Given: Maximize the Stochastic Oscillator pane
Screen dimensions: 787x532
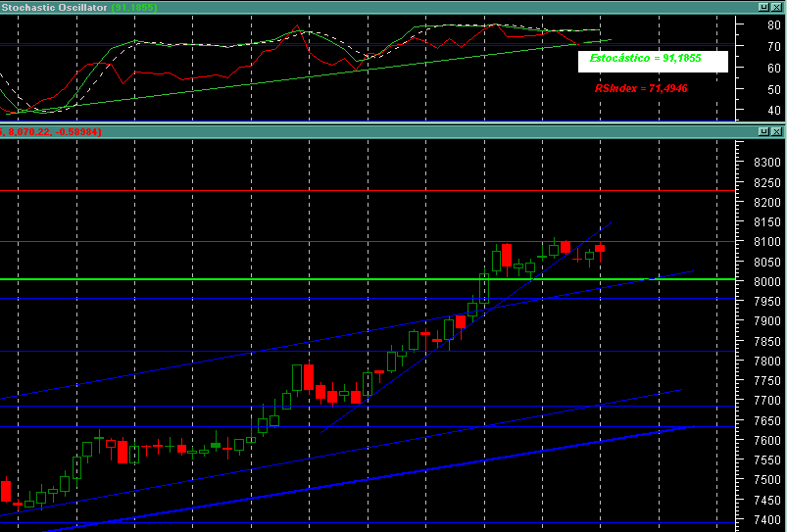Looking at the screenshot, I should tap(763, 7).
